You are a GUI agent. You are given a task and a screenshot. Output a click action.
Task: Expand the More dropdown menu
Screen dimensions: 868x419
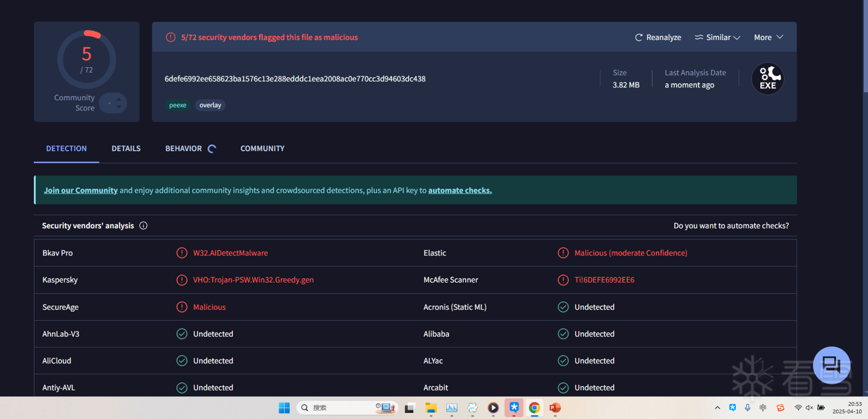pyautogui.click(x=768, y=37)
